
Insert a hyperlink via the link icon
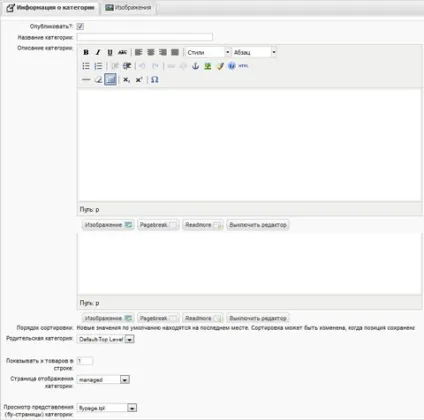pos(171,66)
